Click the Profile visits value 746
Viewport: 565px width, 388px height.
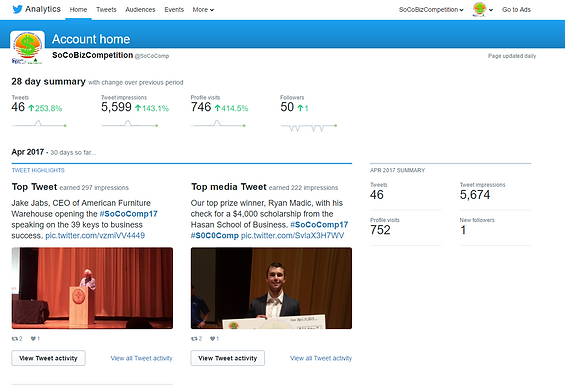[x=201, y=107]
